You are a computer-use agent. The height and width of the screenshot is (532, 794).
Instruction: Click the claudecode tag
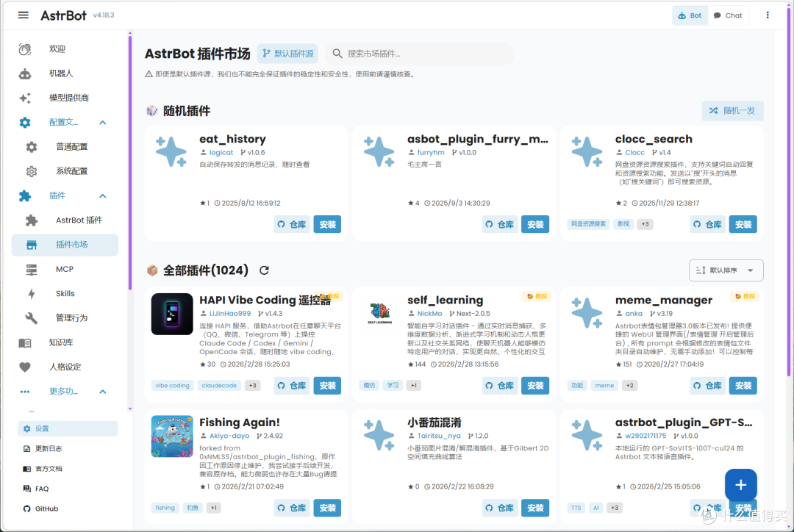[219, 386]
